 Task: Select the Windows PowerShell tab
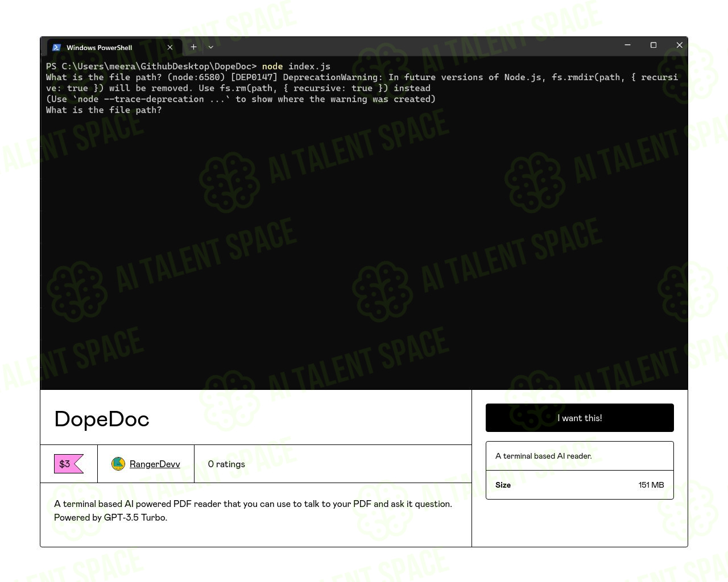click(x=114, y=47)
